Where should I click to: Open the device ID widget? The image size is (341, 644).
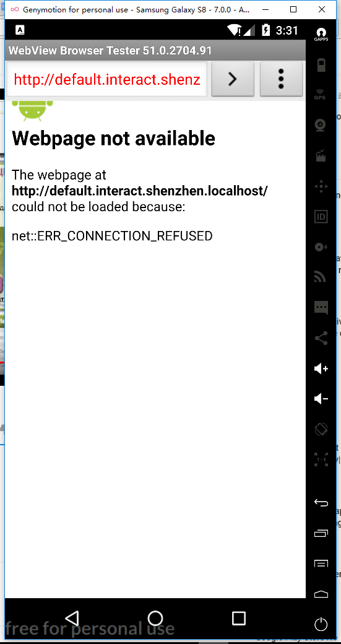click(321, 217)
